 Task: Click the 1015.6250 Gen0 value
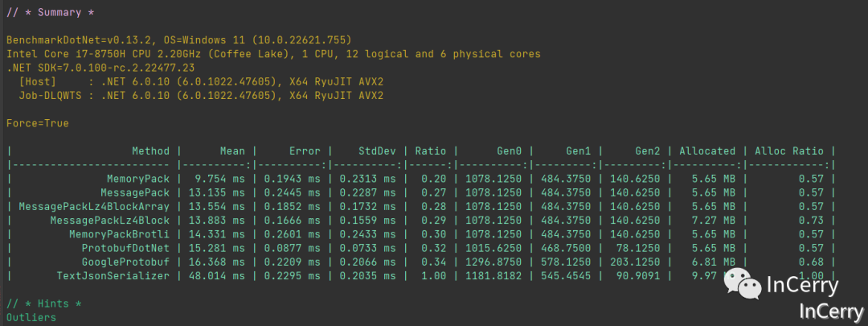493,249
